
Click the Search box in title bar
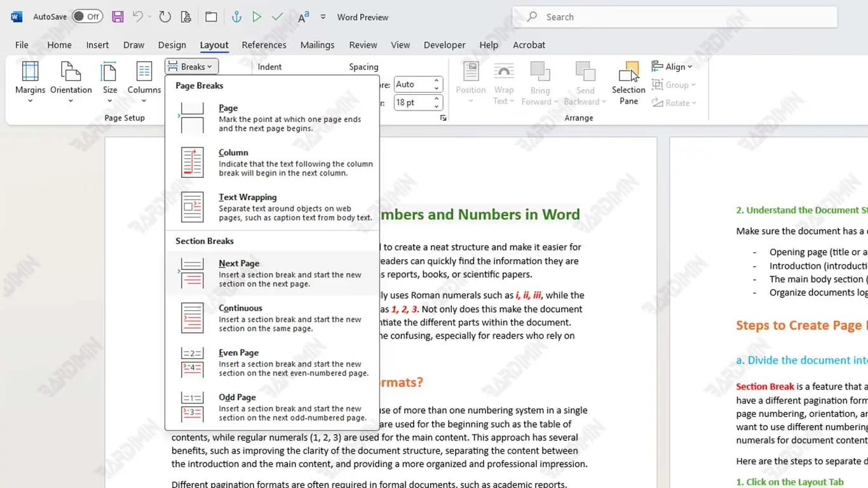pyautogui.click(x=674, y=17)
